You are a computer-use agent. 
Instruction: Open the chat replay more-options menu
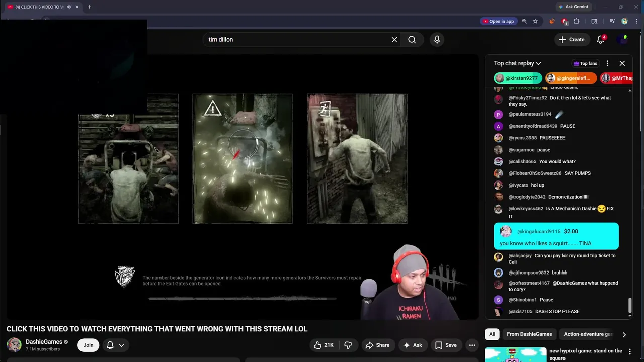[607, 63]
